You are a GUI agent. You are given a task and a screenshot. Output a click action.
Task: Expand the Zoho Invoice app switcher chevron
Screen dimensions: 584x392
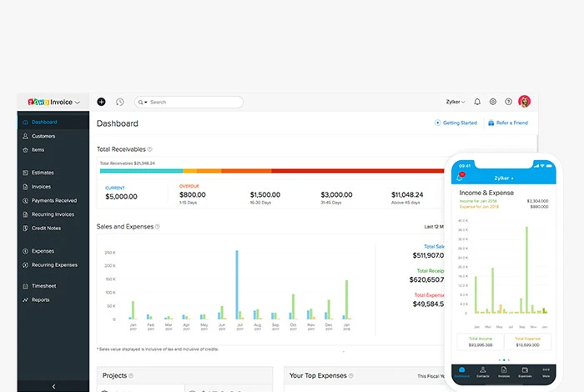(78, 103)
